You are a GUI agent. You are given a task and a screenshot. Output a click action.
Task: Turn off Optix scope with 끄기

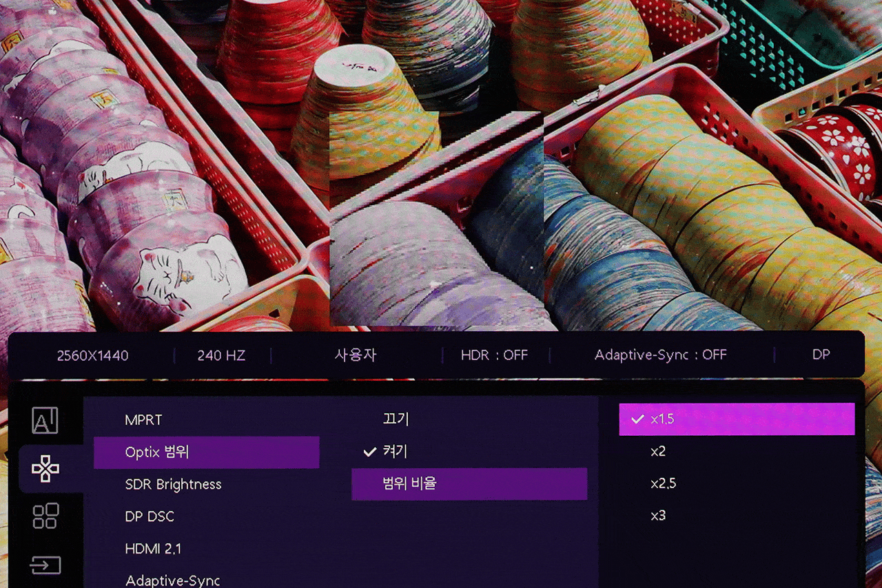396,419
